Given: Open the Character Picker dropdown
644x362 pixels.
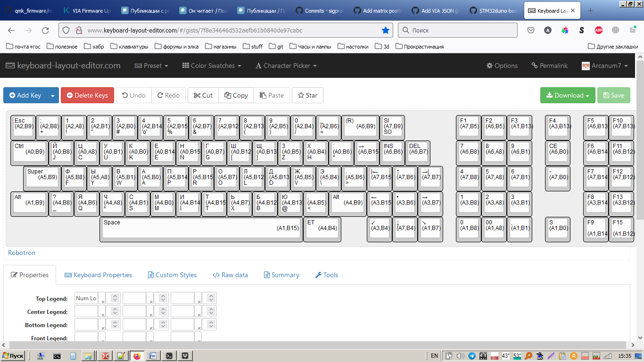Looking at the screenshot, I should pos(286,66).
